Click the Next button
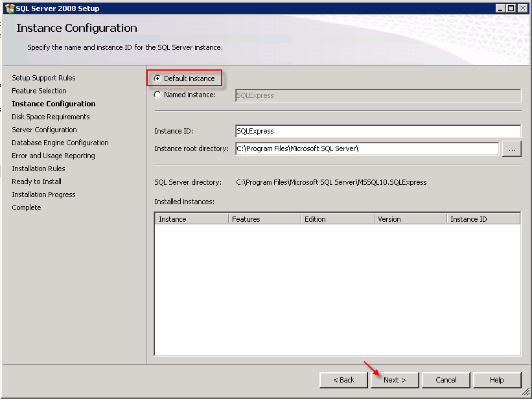Image resolution: width=532 pixels, height=400 pixels. (x=395, y=380)
